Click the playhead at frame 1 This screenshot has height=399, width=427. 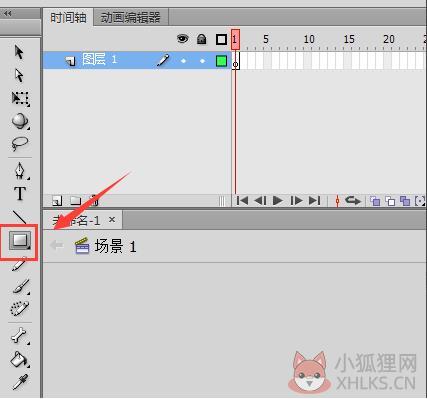coord(235,39)
